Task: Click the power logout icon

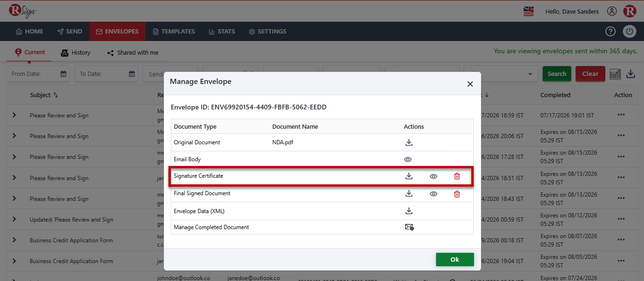Action: click(630, 32)
